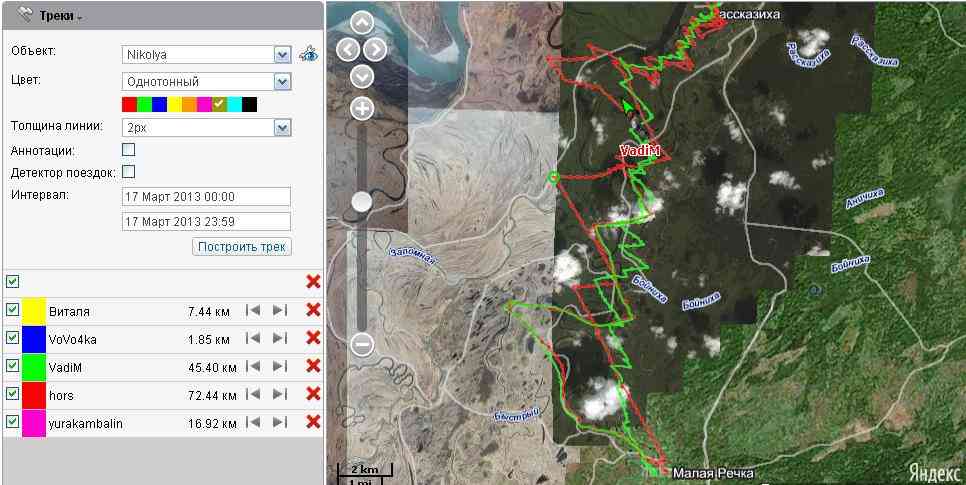Jump to end of yurakambalin track
Viewport: 966px width, 485px height.
(x=279, y=423)
